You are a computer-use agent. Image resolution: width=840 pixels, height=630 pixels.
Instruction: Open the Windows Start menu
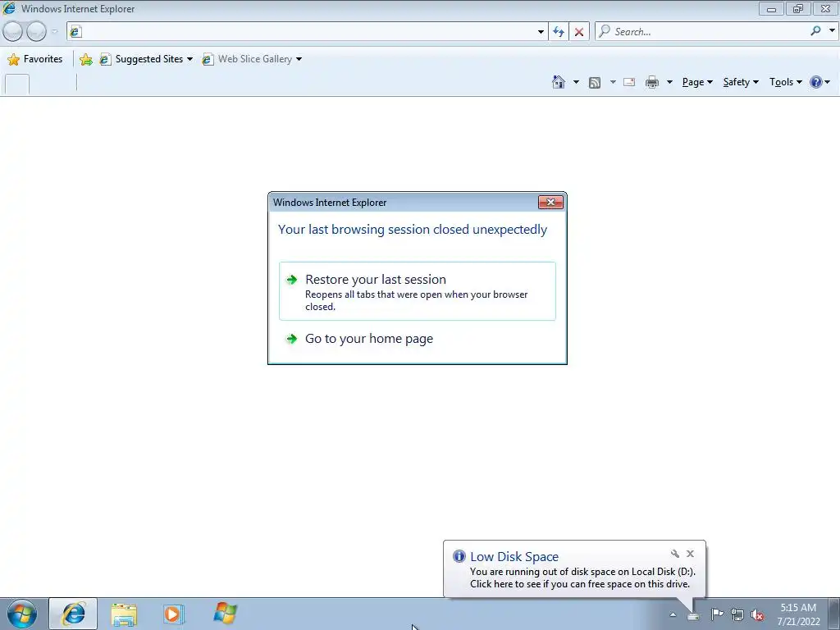[22, 614]
